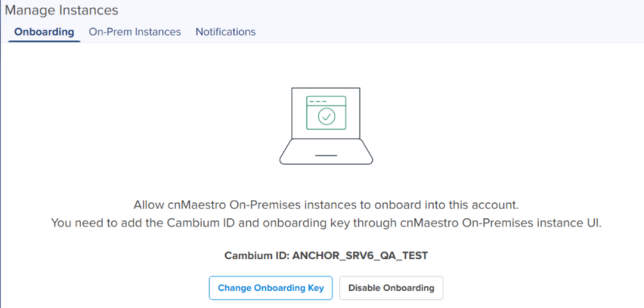This screenshot has height=308, width=644.
Task: Click the Manage Instances page heading
Action: 61,10
